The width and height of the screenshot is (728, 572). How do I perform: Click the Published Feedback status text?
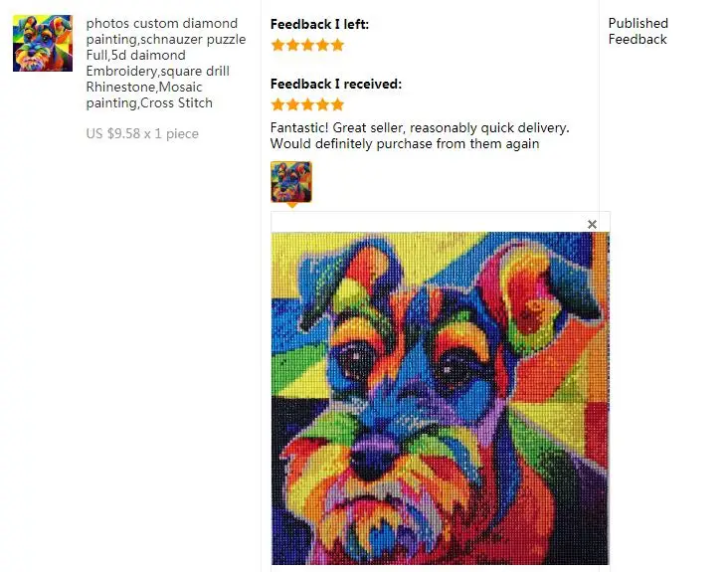pos(637,31)
